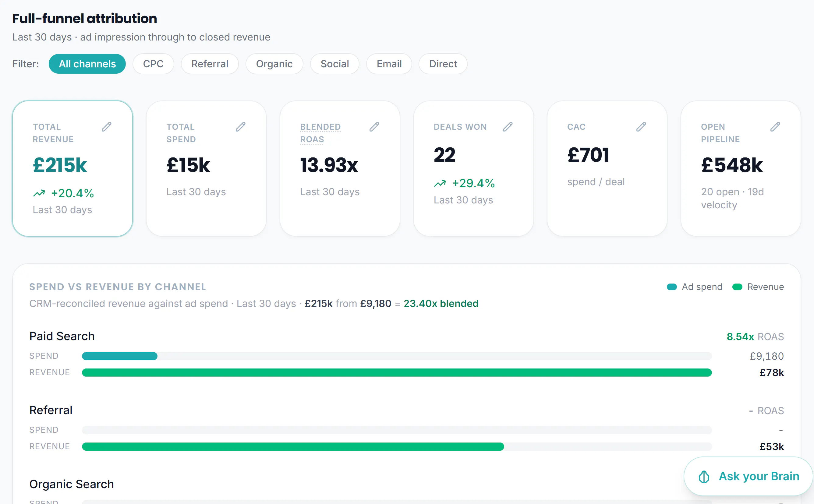
Task: Click the +29.4% deals change
Action: pos(473,183)
